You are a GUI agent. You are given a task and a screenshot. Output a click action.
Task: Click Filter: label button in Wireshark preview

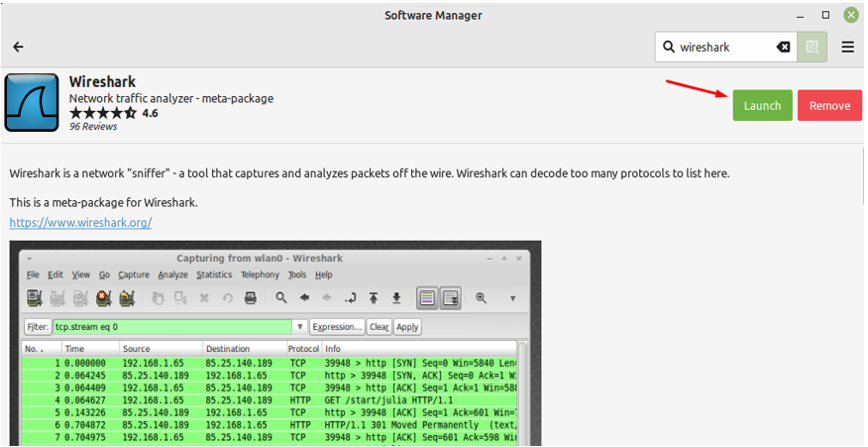pyautogui.click(x=38, y=327)
